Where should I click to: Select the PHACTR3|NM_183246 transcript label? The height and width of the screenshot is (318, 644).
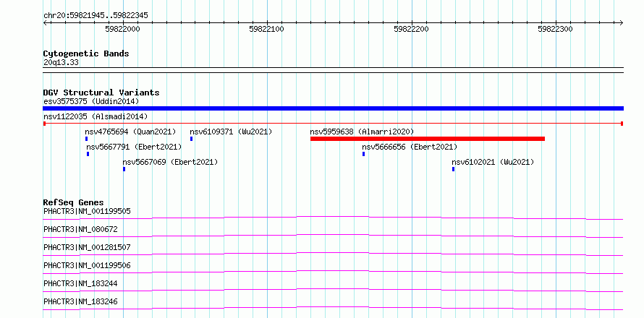point(80,301)
